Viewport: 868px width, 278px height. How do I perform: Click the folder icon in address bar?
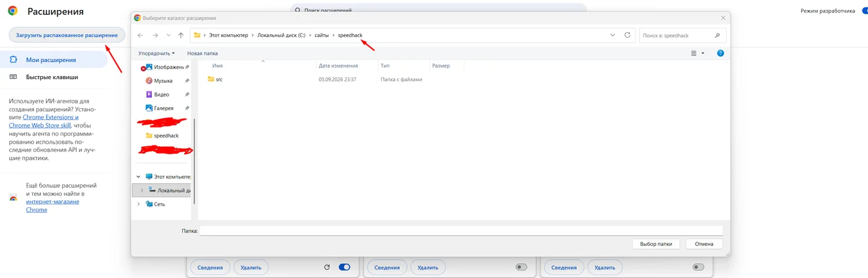(x=197, y=35)
